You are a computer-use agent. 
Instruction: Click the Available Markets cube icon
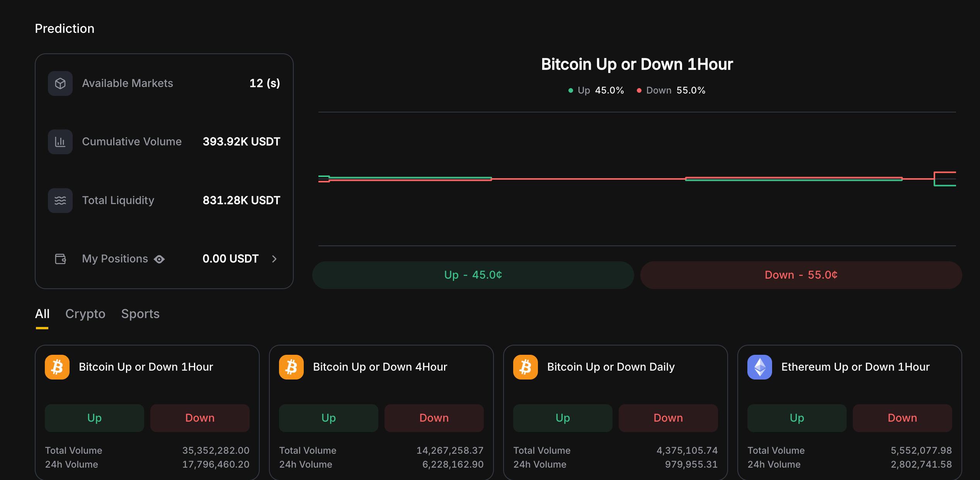point(60,83)
